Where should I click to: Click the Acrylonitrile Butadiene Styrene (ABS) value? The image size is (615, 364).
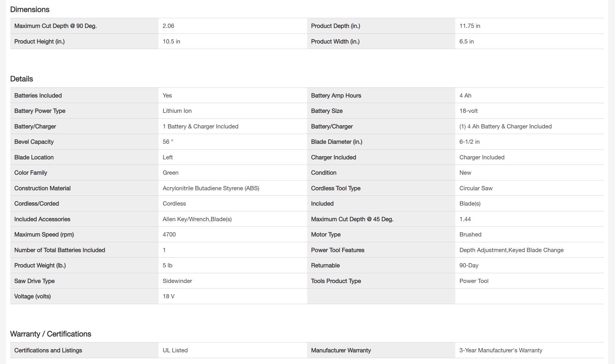click(x=211, y=188)
